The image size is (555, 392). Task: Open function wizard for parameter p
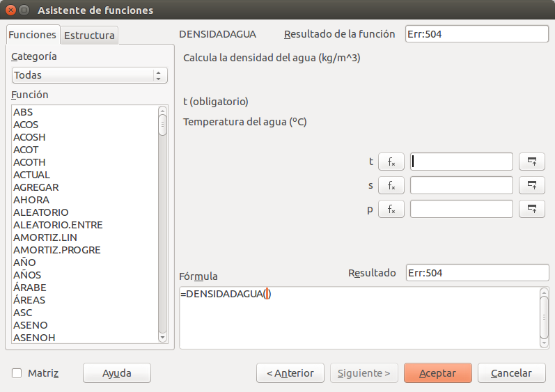(391, 209)
